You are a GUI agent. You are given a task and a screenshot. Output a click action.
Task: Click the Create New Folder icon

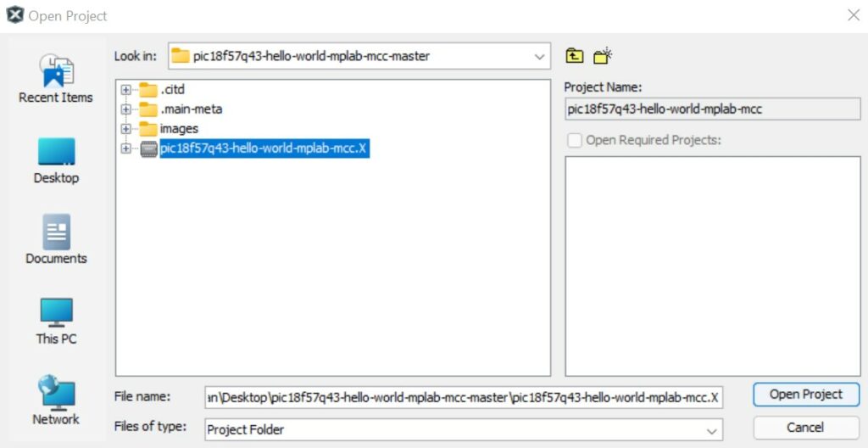click(x=603, y=56)
